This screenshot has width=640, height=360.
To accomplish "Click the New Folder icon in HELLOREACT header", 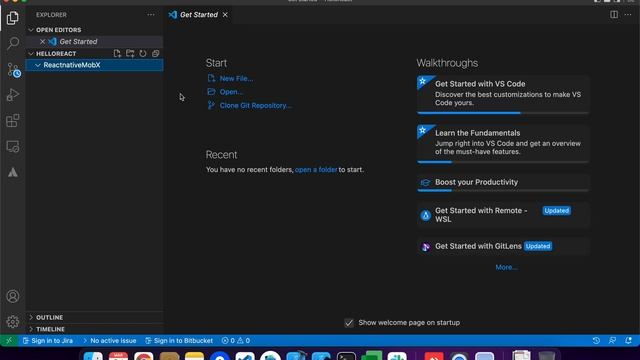I will [x=130, y=53].
